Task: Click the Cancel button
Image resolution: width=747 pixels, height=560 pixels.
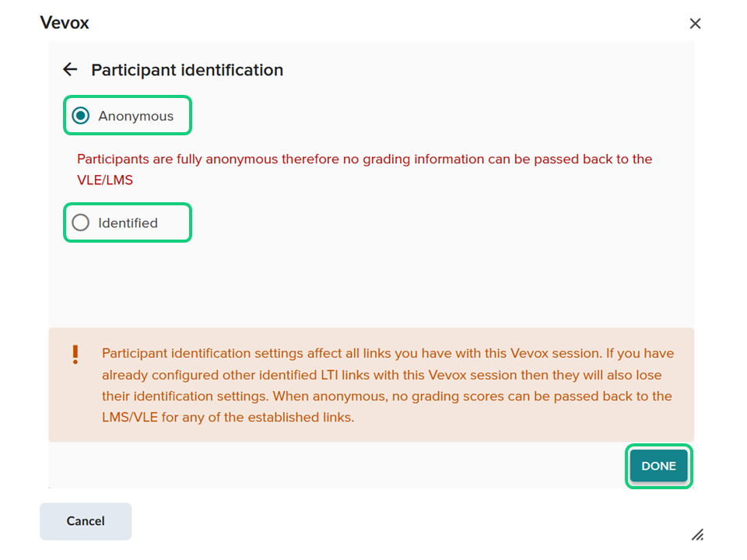Action: (x=86, y=521)
